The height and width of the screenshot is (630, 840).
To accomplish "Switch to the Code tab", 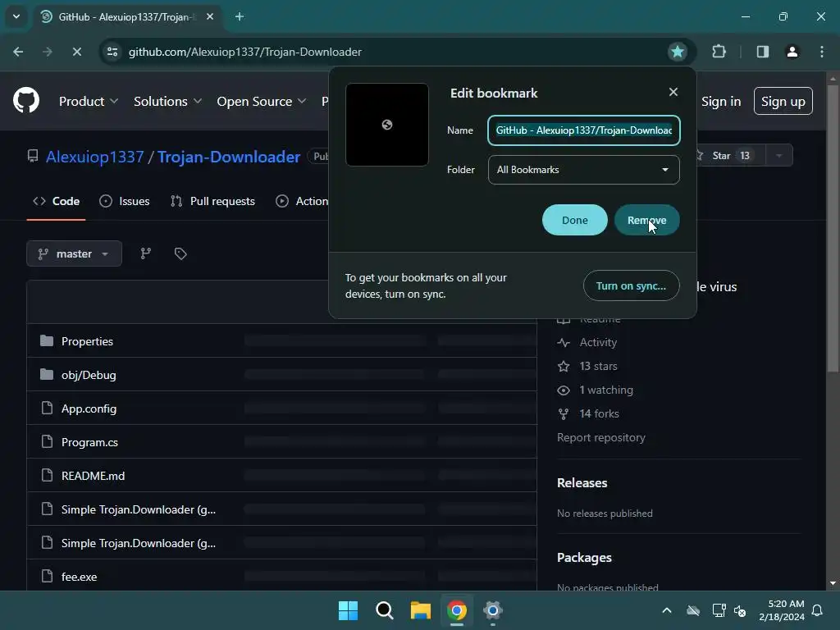I will [57, 201].
